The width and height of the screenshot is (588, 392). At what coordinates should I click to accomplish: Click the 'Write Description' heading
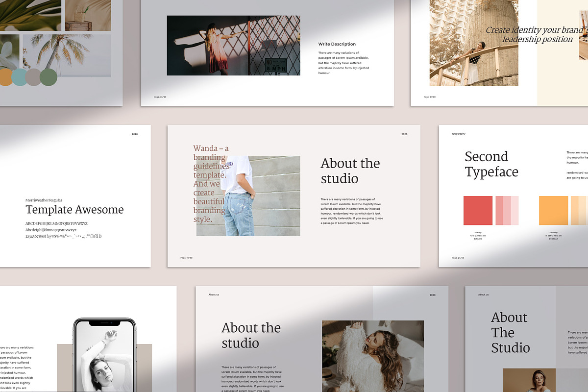point(337,44)
